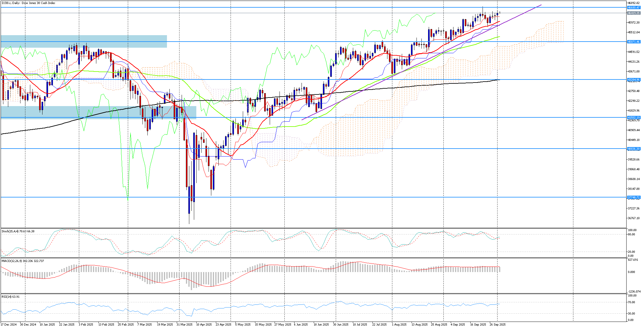Click the grey current price label 46419.35
The height and width of the screenshot is (328, 644).
[633, 13]
